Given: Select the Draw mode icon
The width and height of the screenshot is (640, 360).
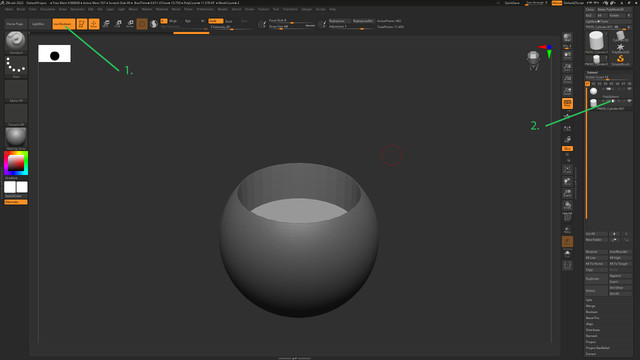Looking at the screenshot, I should (94, 24).
